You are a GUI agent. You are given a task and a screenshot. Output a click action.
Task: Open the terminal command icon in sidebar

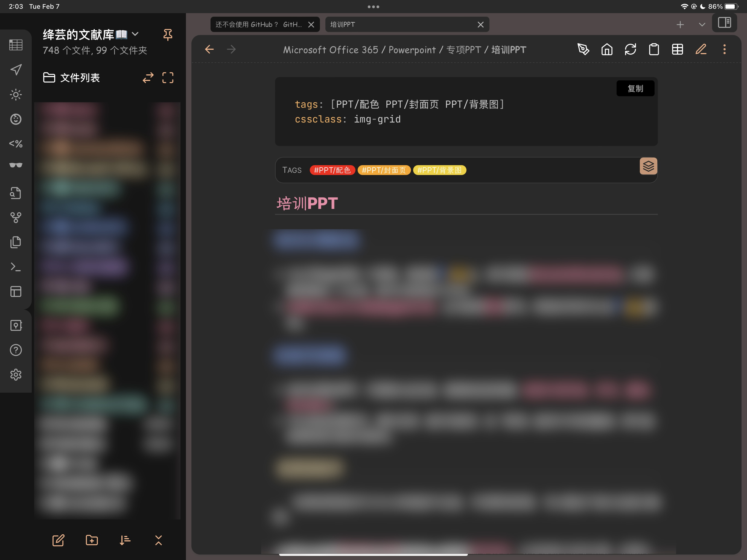point(16,267)
